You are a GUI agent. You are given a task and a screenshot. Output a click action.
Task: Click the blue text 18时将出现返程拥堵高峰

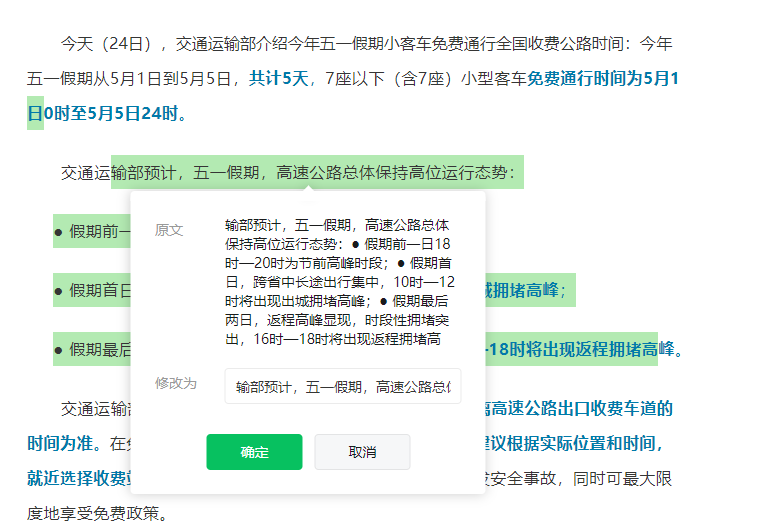[581, 349]
